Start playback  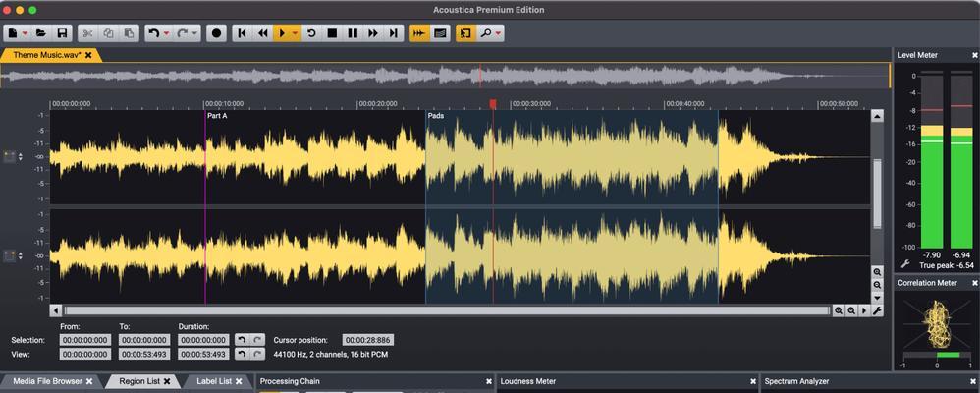tap(281, 33)
